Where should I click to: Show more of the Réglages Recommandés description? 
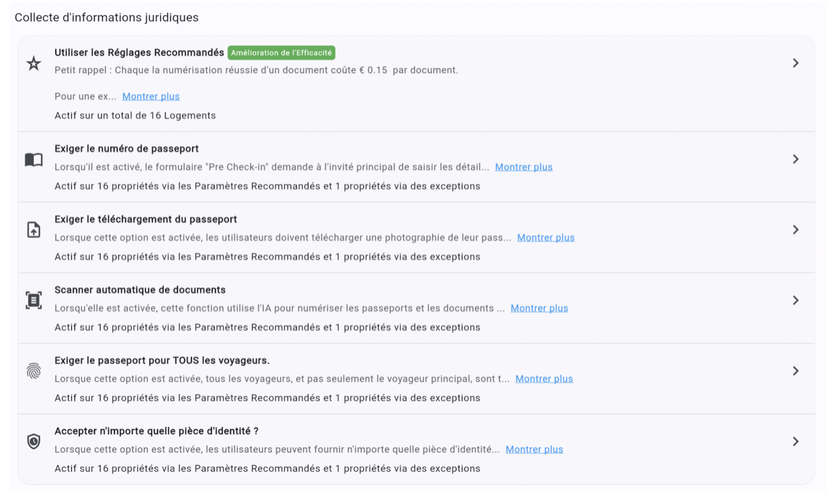151,97
